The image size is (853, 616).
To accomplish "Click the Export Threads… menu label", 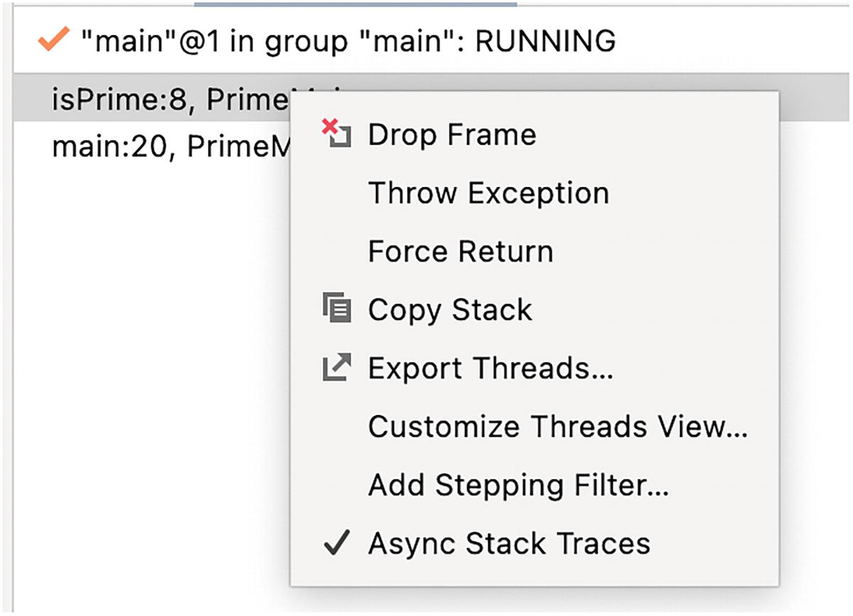I will click(490, 368).
